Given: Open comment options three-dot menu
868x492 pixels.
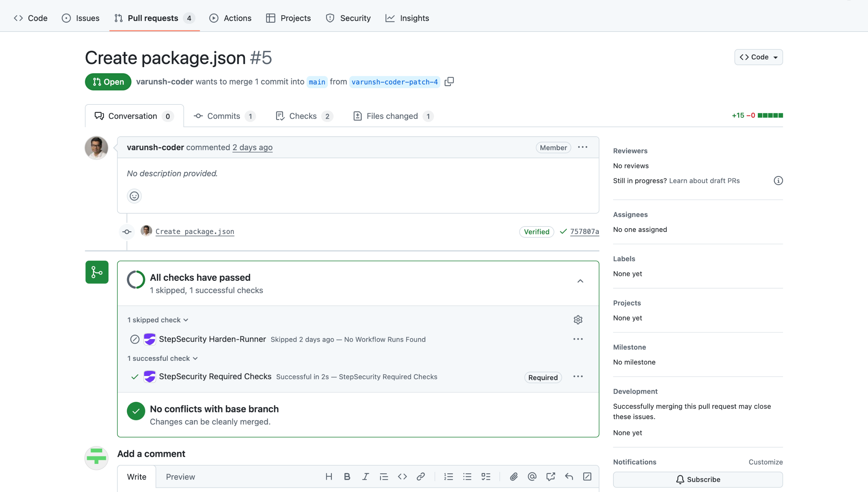Looking at the screenshot, I should [x=583, y=147].
